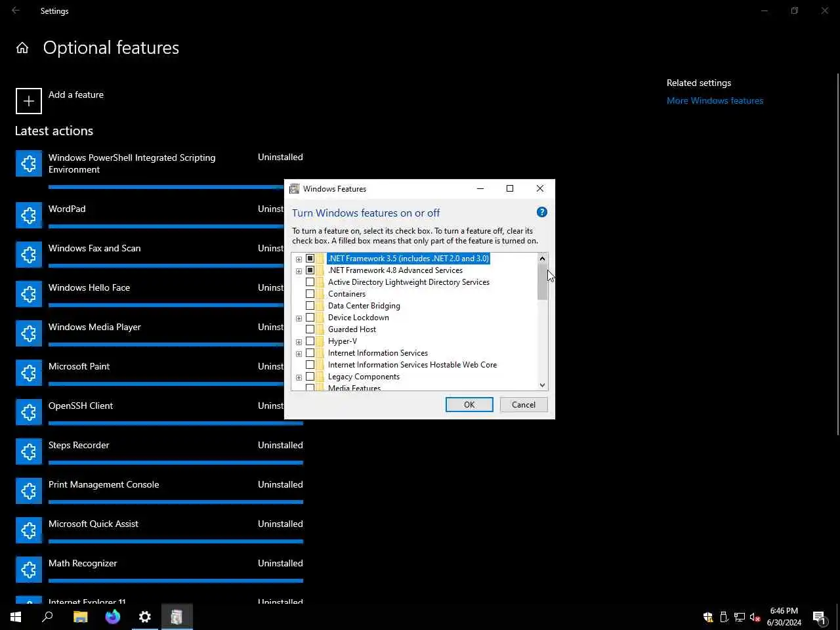Toggle .NET Framework 4.8 Advanced Services checkbox
Screen dimensions: 840x630
310,270
